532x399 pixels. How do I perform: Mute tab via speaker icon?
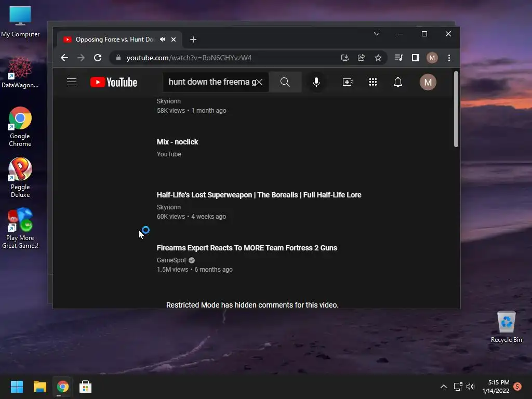[162, 39]
